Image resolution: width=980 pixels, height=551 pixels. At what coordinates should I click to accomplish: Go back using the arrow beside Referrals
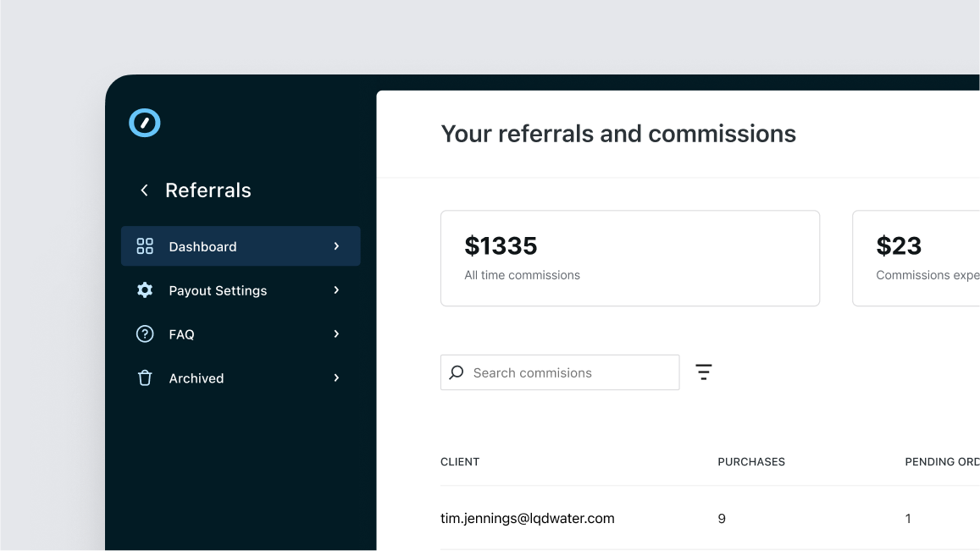coord(144,190)
